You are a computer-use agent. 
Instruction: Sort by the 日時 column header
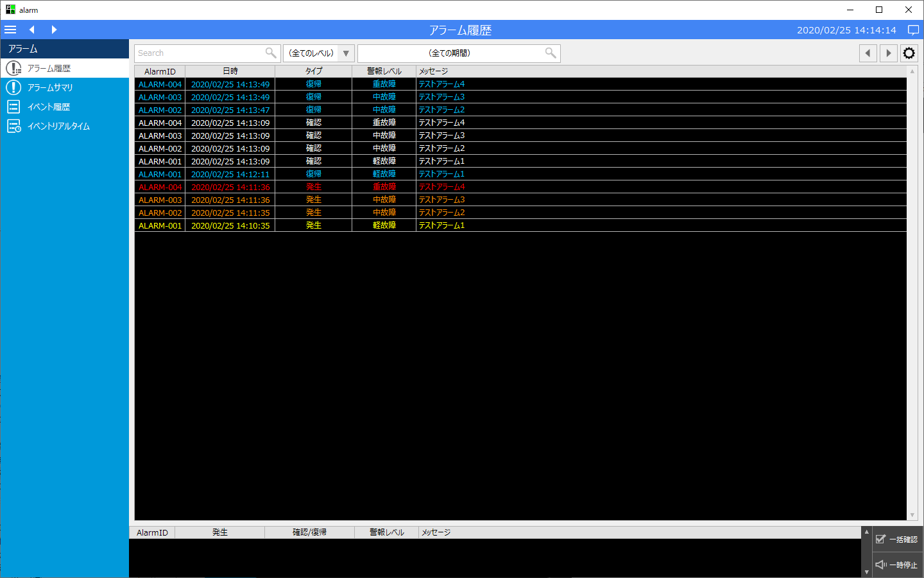pos(230,71)
